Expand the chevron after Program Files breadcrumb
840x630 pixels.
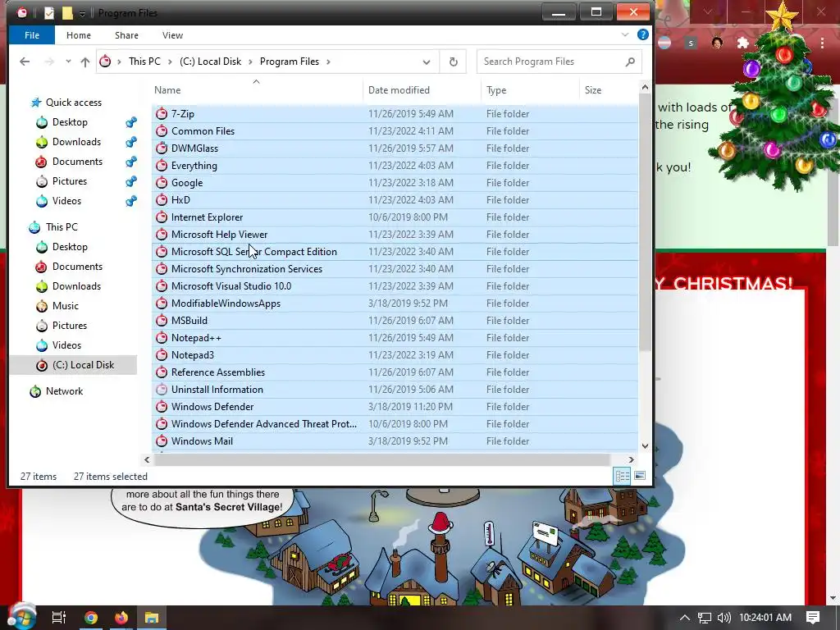point(328,62)
